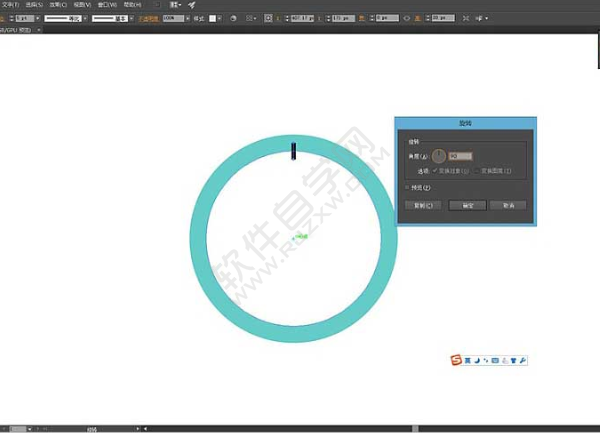The width and height of the screenshot is (600, 433).
Task: Click the transform reference point icon
Action: click(x=268, y=18)
